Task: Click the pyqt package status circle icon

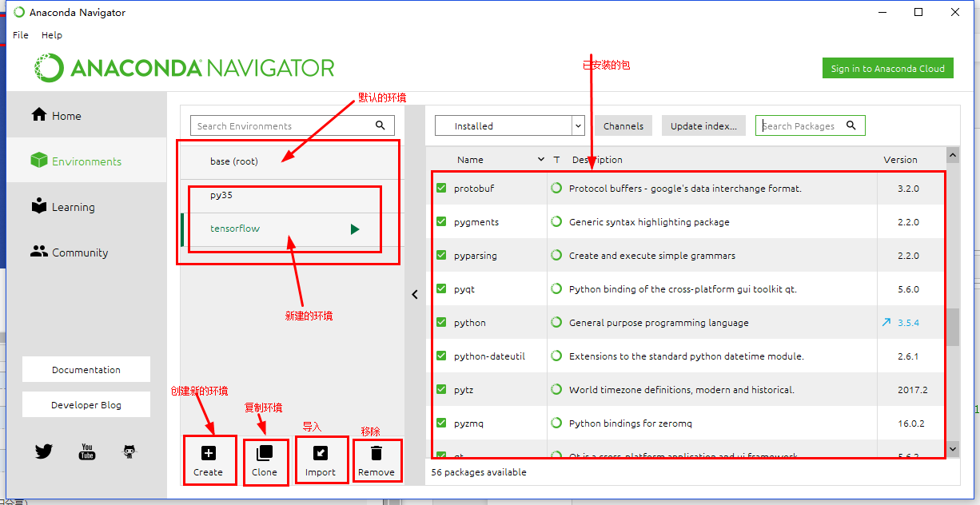Action: (x=556, y=289)
